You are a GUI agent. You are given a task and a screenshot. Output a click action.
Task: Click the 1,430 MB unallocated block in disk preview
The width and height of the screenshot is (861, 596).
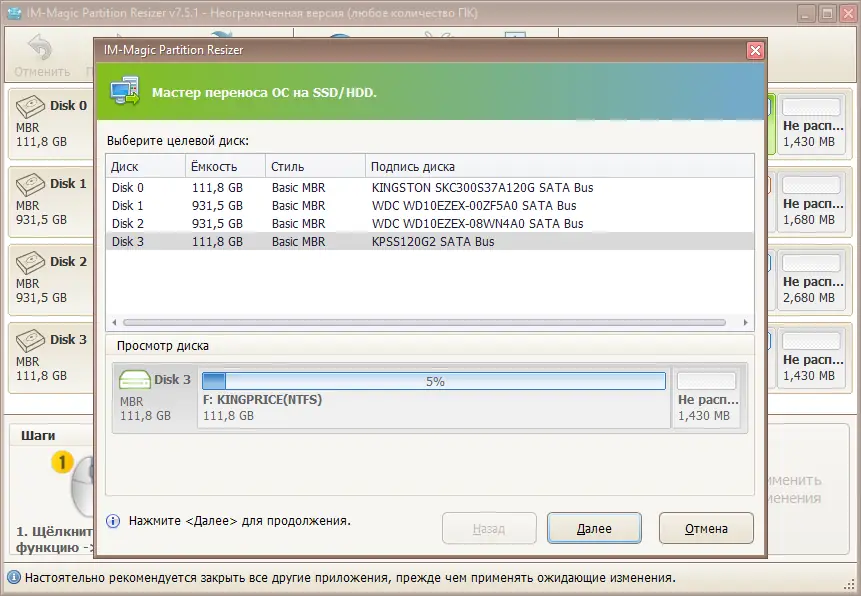click(x=707, y=397)
